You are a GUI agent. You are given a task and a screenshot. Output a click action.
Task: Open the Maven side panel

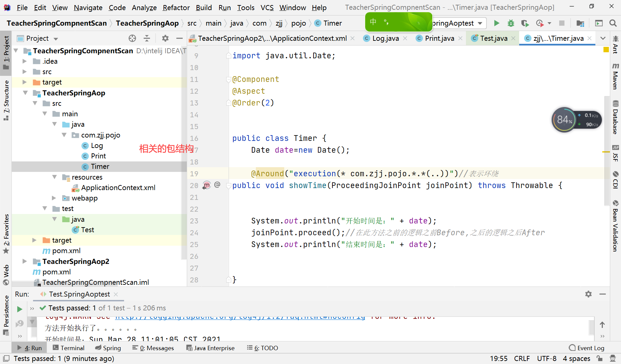click(616, 76)
